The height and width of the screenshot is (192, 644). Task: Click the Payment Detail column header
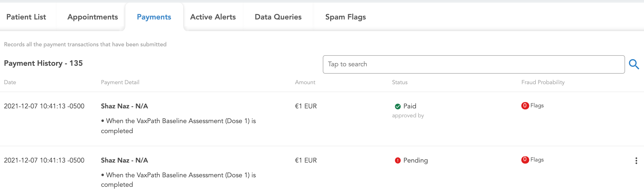(x=120, y=82)
